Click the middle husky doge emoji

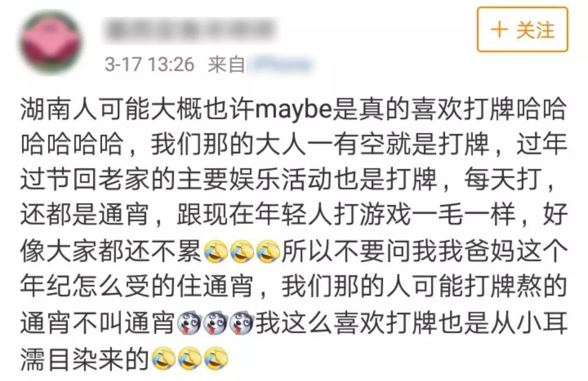point(216,323)
